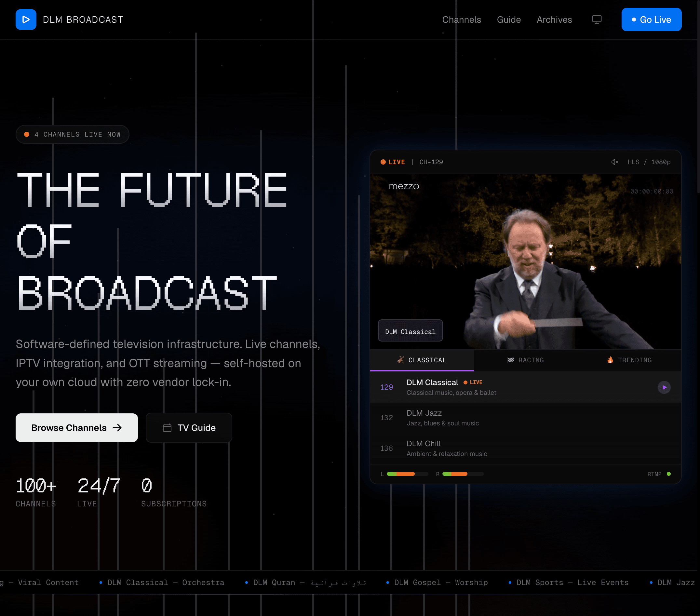Click the Go Live button
This screenshot has width=700, height=616.
pyautogui.click(x=651, y=20)
